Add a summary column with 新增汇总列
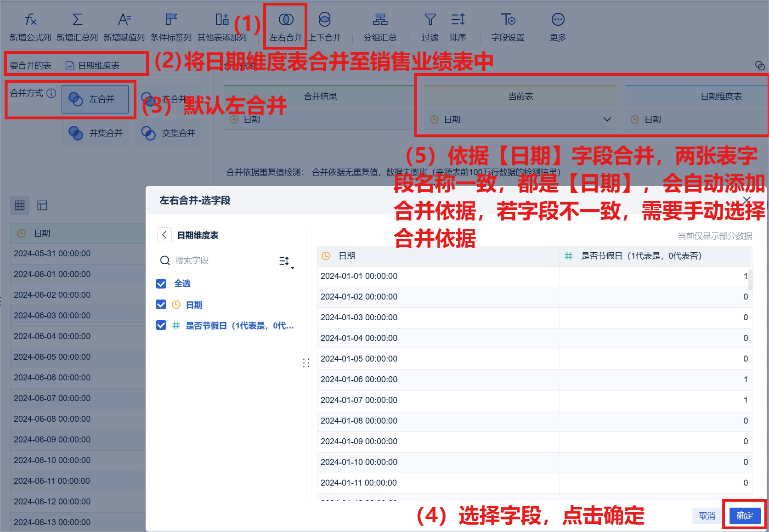Image resolution: width=769 pixels, height=532 pixels. coord(77,28)
